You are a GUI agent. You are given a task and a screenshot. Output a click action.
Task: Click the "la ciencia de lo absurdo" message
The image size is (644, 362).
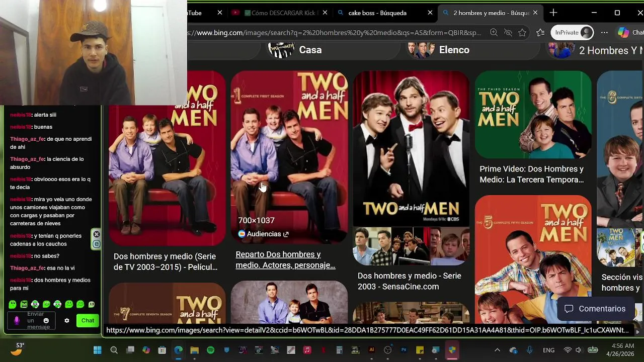[47, 163]
